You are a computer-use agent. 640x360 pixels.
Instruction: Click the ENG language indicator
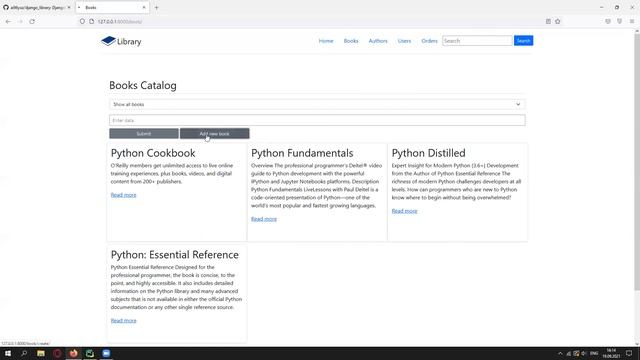pyautogui.click(x=594, y=353)
